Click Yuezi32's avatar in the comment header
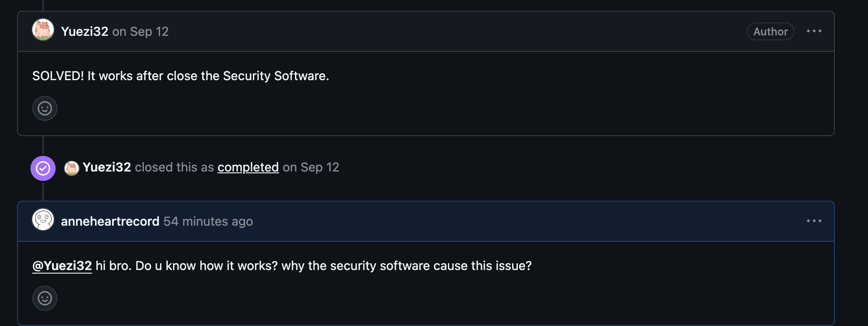The image size is (868, 326). point(43,30)
